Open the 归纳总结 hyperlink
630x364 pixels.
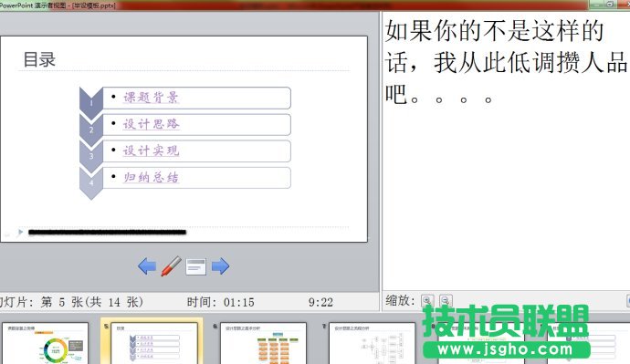[151, 177]
